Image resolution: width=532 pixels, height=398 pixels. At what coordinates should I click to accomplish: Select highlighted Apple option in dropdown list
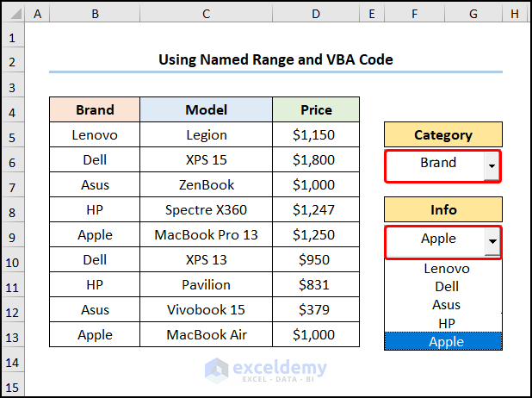click(443, 341)
